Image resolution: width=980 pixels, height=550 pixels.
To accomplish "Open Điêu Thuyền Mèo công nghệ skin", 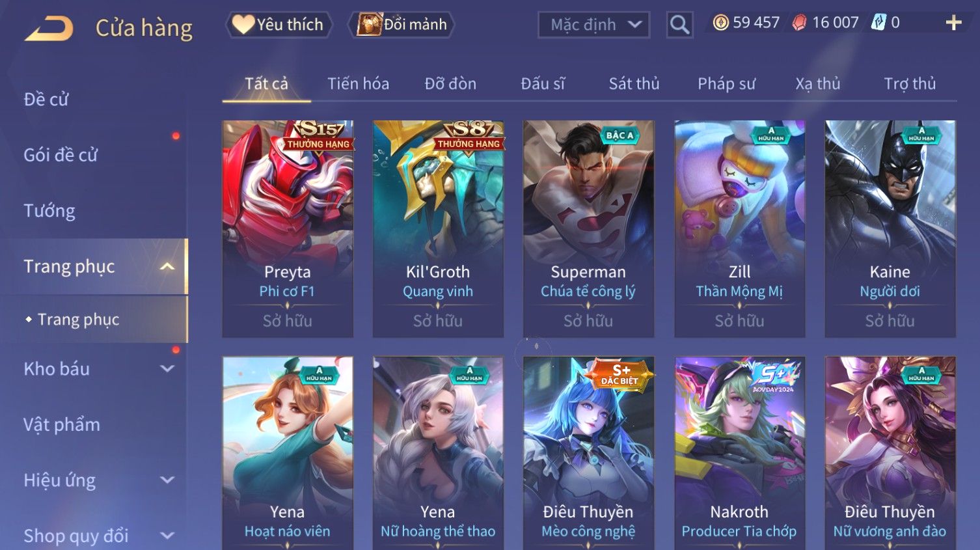I will click(x=588, y=452).
